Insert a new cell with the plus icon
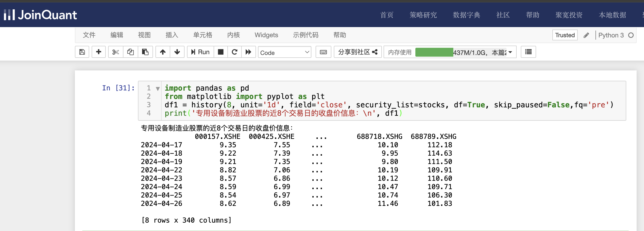Viewport: 644px width, 231px height. coord(99,52)
